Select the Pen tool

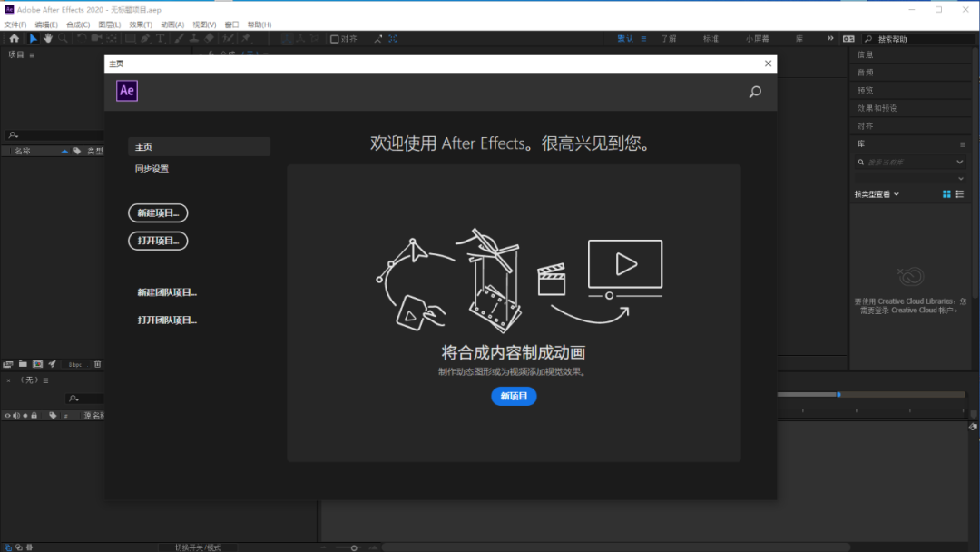pyautogui.click(x=145, y=39)
